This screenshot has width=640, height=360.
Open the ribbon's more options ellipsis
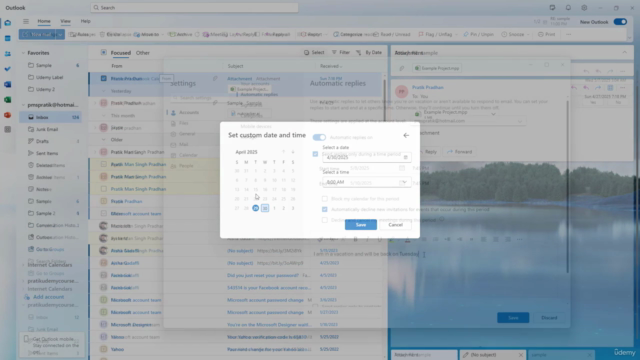click(569, 34)
